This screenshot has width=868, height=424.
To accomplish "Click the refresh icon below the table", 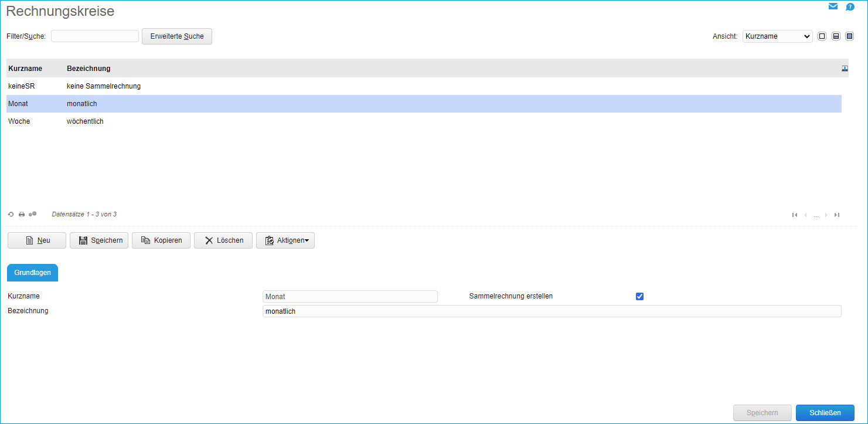I will click(11, 215).
